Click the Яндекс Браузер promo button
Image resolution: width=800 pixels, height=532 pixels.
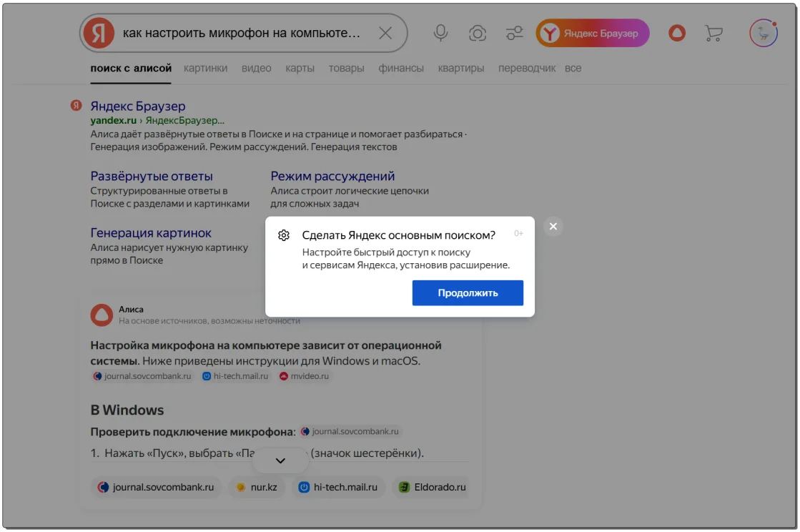point(593,33)
